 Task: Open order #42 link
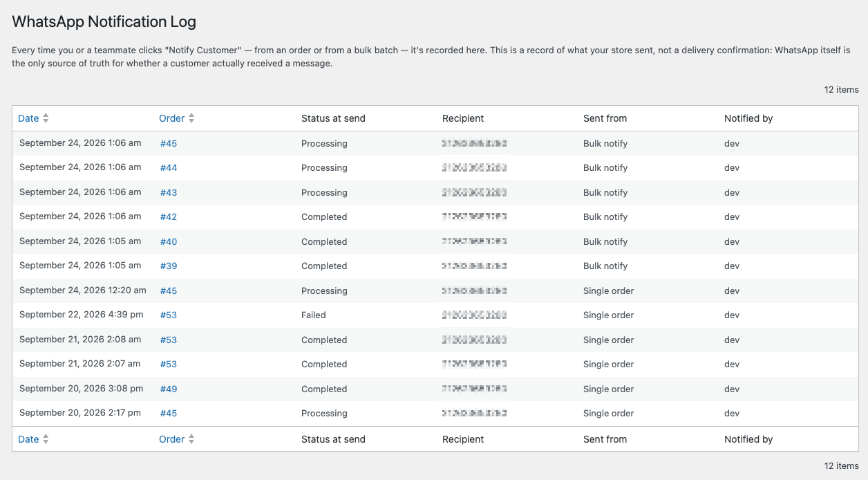tap(169, 217)
